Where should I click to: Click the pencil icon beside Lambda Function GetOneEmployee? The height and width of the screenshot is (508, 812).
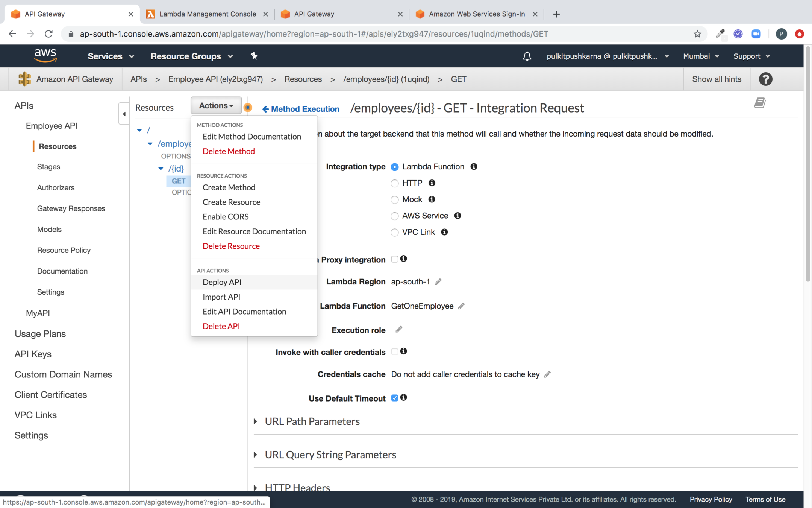[461, 306]
